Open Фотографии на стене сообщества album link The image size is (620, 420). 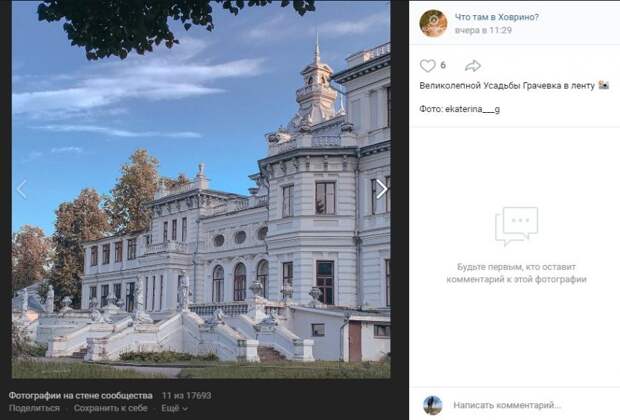pos(80,395)
